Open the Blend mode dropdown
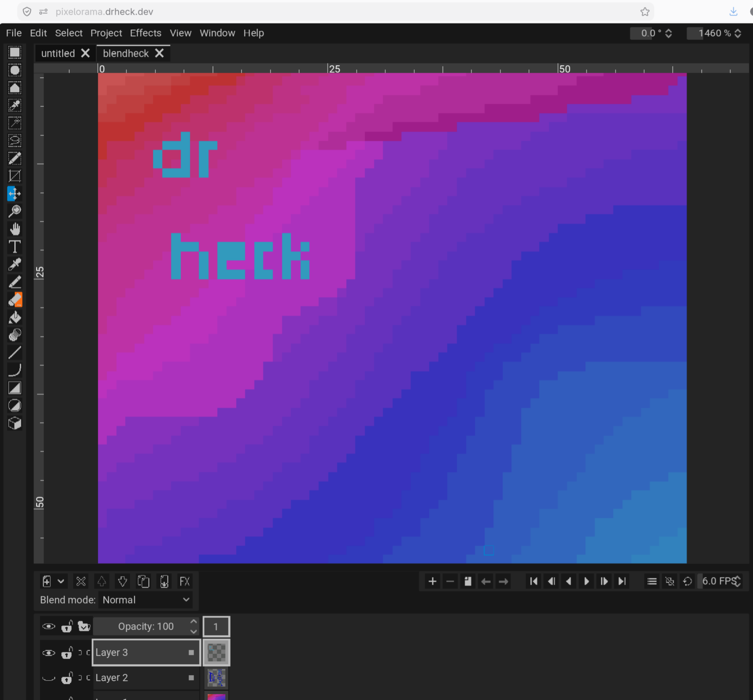The width and height of the screenshot is (753, 700). pyautogui.click(x=145, y=600)
